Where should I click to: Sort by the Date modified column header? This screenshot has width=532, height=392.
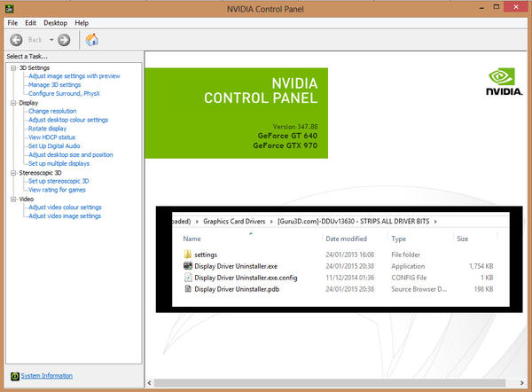(346, 239)
